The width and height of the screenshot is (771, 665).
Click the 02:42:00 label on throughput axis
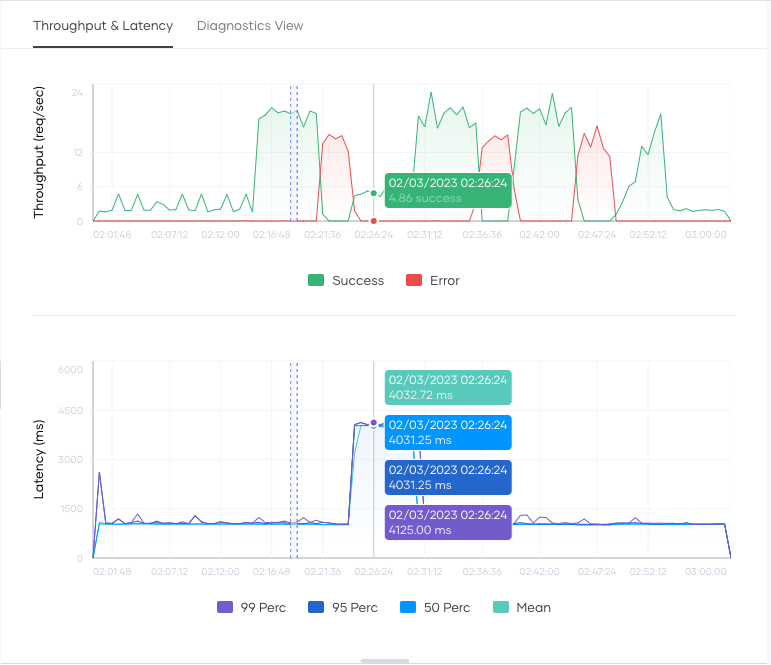click(x=539, y=234)
